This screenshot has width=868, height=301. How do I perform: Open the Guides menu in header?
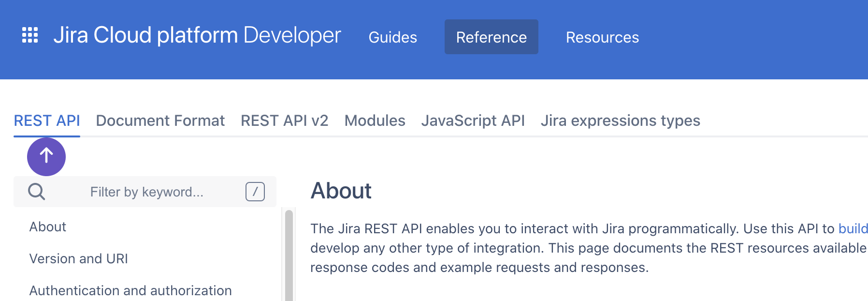(x=392, y=37)
